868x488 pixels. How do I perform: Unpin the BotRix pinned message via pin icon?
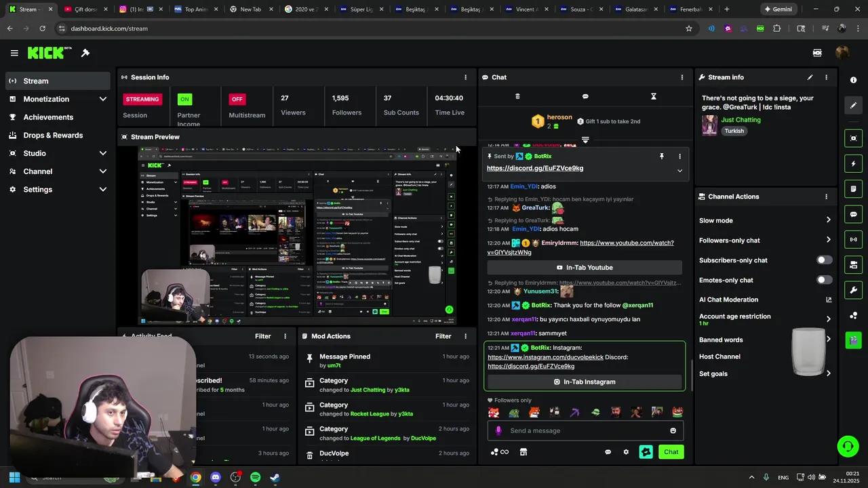pyautogui.click(x=662, y=157)
